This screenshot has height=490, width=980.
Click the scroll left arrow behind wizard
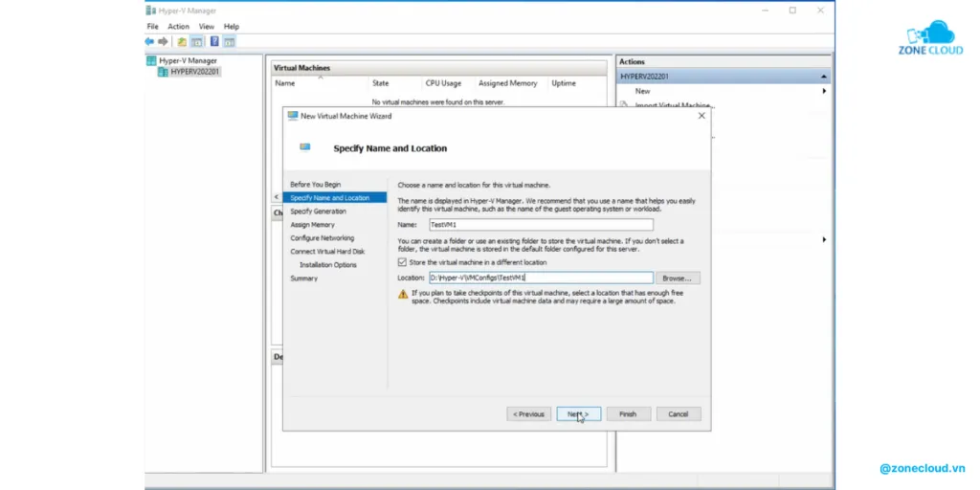pos(277,197)
